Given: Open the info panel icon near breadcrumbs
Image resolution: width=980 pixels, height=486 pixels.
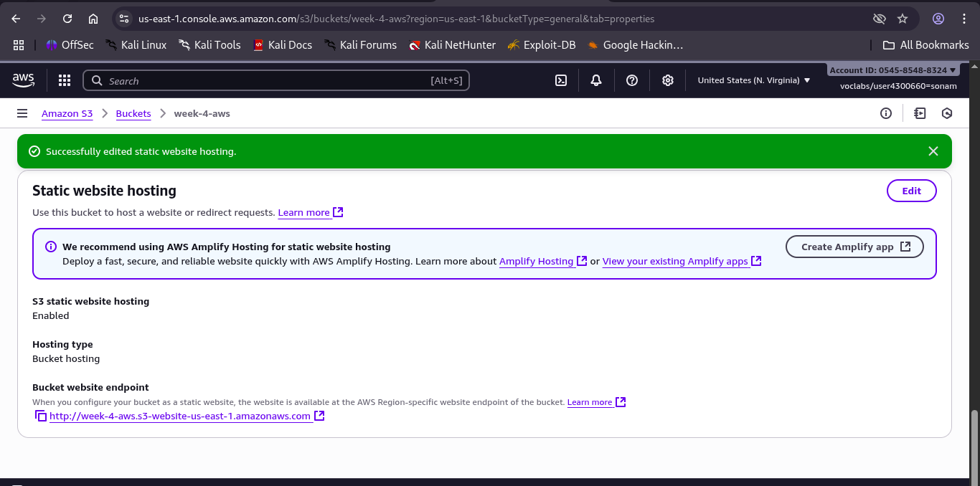Looking at the screenshot, I should point(886,113).
